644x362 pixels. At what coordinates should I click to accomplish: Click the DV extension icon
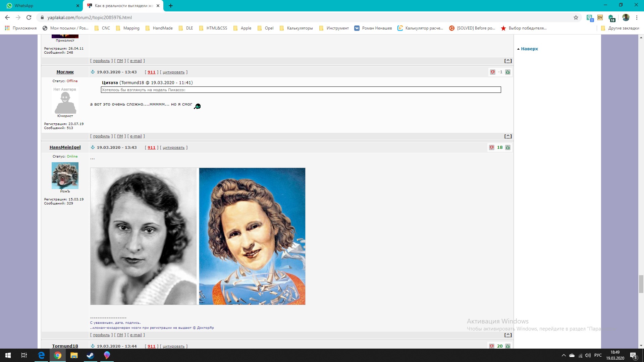pyautogui.click(x=600, y=17)
